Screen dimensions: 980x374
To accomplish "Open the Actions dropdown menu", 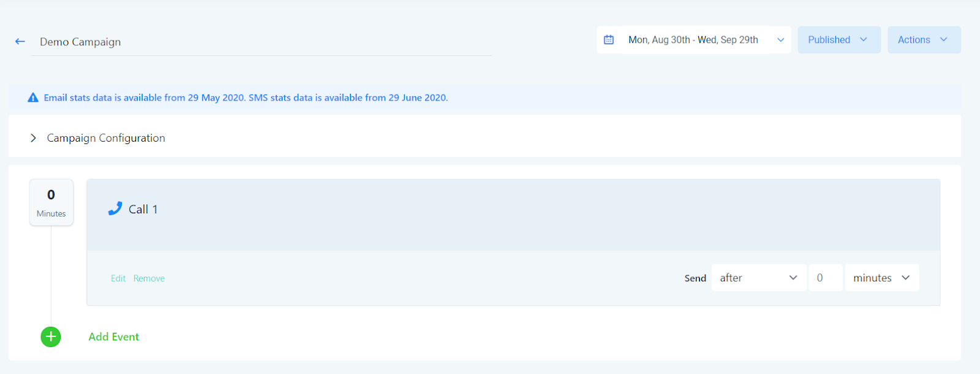I will 924,40.
